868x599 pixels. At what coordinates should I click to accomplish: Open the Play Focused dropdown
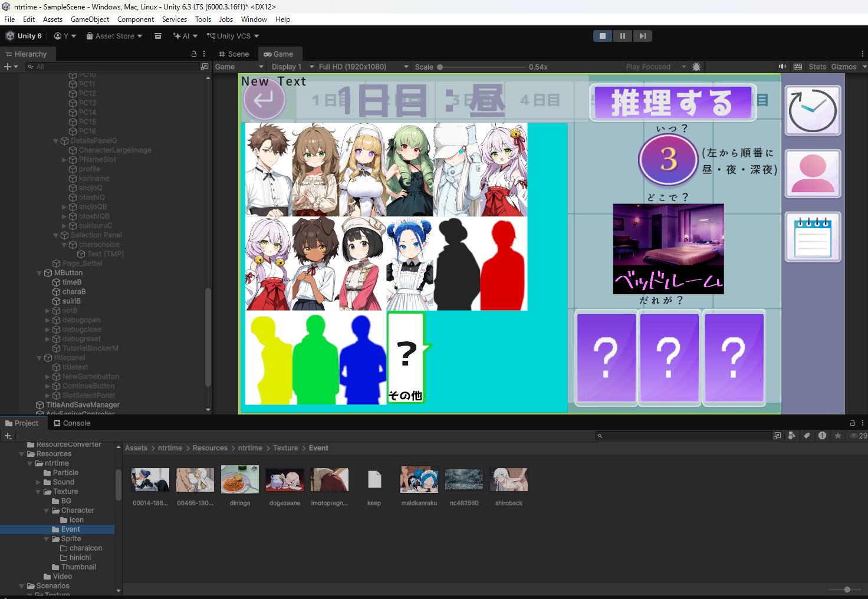coord(656,67)
